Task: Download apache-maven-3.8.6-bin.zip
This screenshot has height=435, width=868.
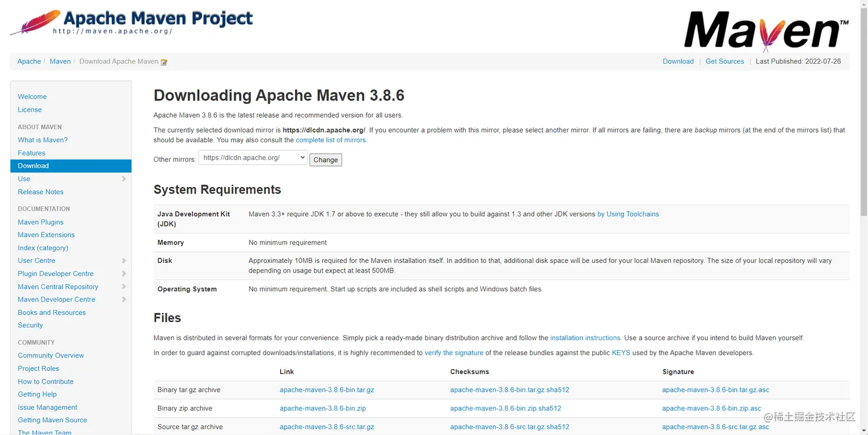Action: point(323,409)
